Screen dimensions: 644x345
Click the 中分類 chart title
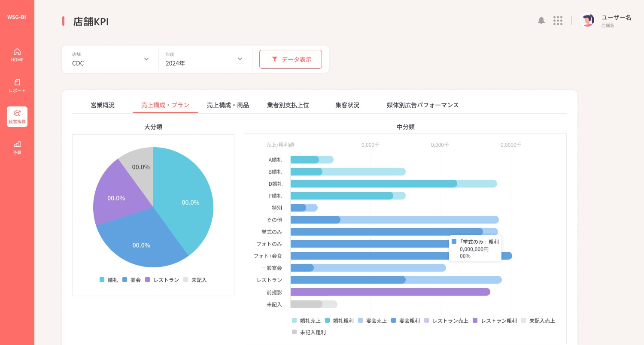coord(406,127)
